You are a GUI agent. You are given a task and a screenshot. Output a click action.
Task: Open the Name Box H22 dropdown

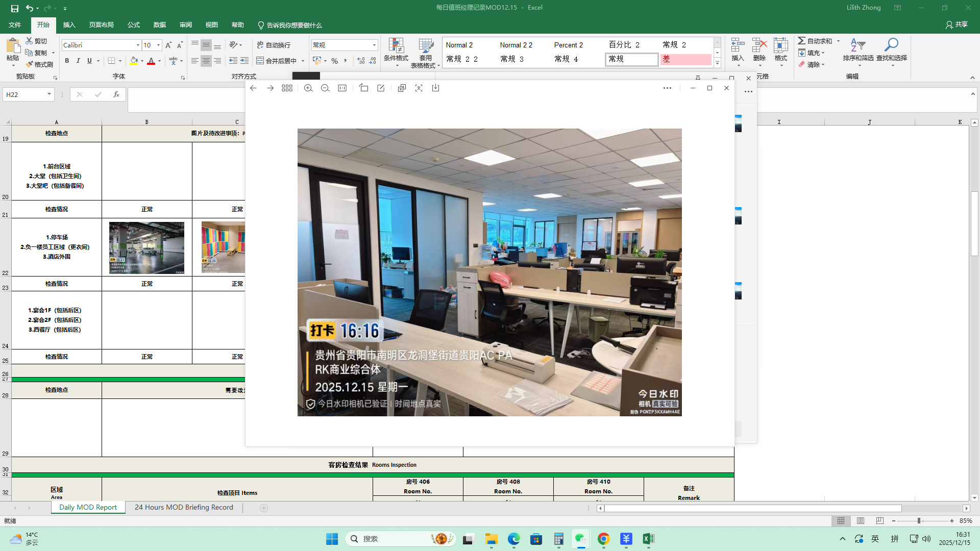(x=49, y=94)
